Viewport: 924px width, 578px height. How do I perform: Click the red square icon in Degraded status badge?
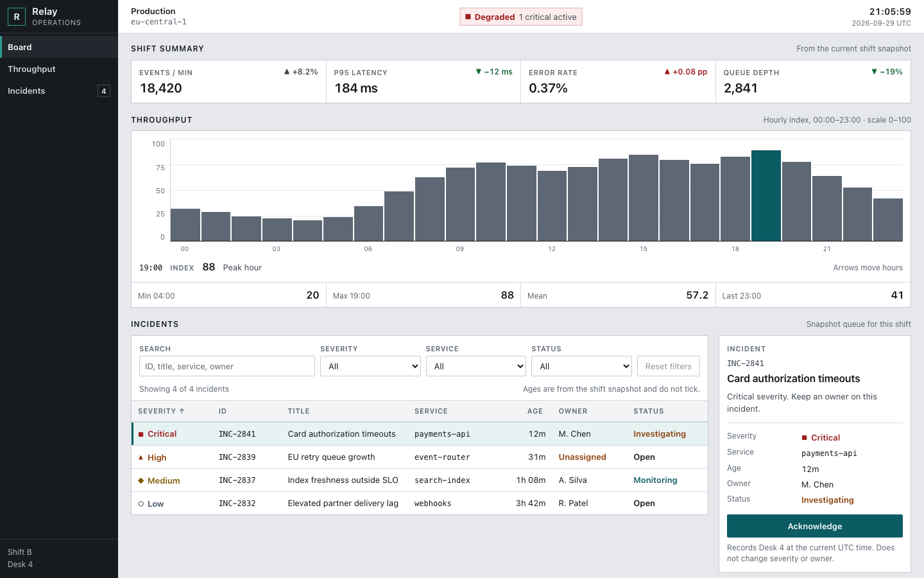(468, 17)
